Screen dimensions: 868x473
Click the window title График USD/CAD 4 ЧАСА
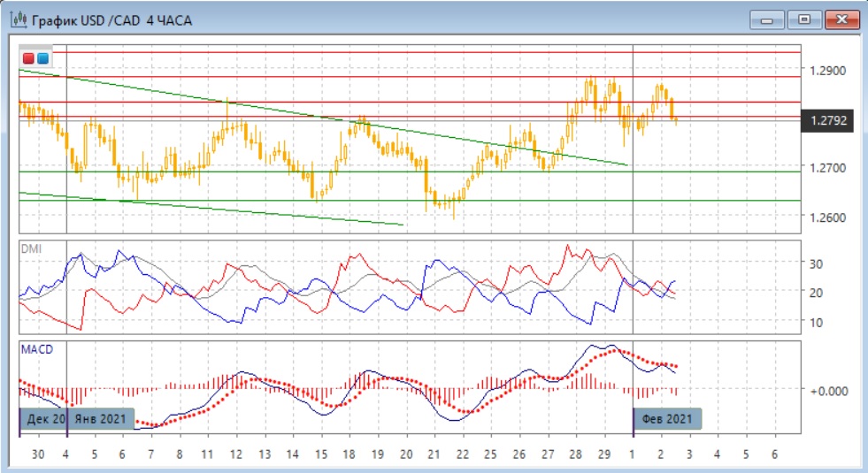tap(111, 19)
